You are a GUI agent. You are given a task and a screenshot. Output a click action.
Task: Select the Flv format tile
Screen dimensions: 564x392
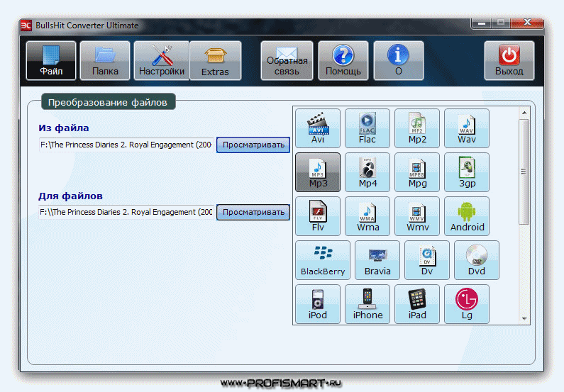318,216
